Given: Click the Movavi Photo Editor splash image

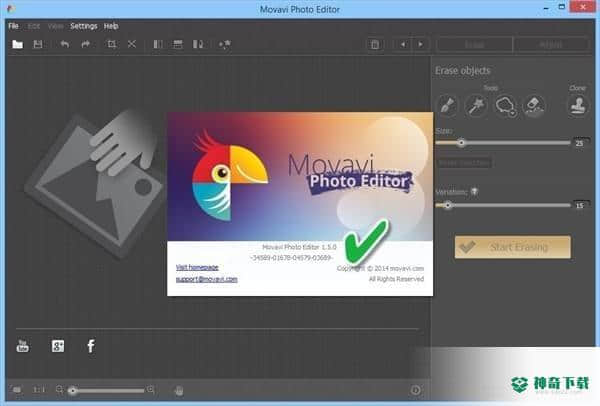Looking at the screenshot, I should tap(300, 176).
